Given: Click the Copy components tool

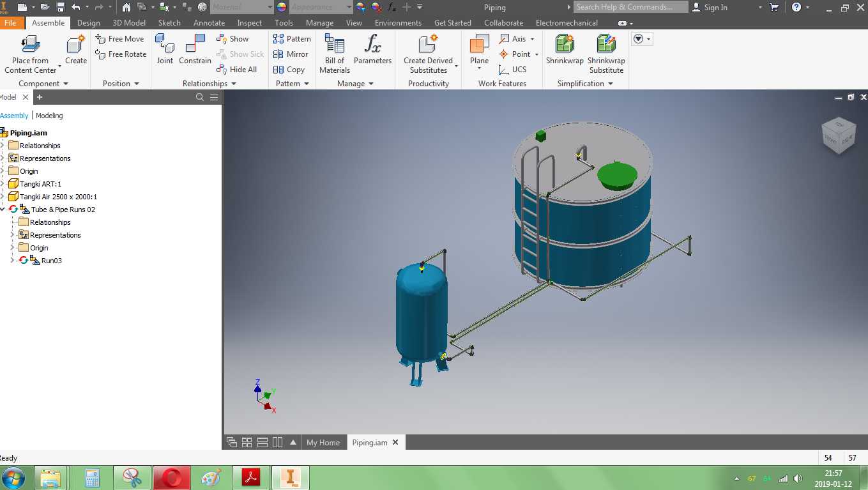Looking at the screenshot, I should 289,70.
